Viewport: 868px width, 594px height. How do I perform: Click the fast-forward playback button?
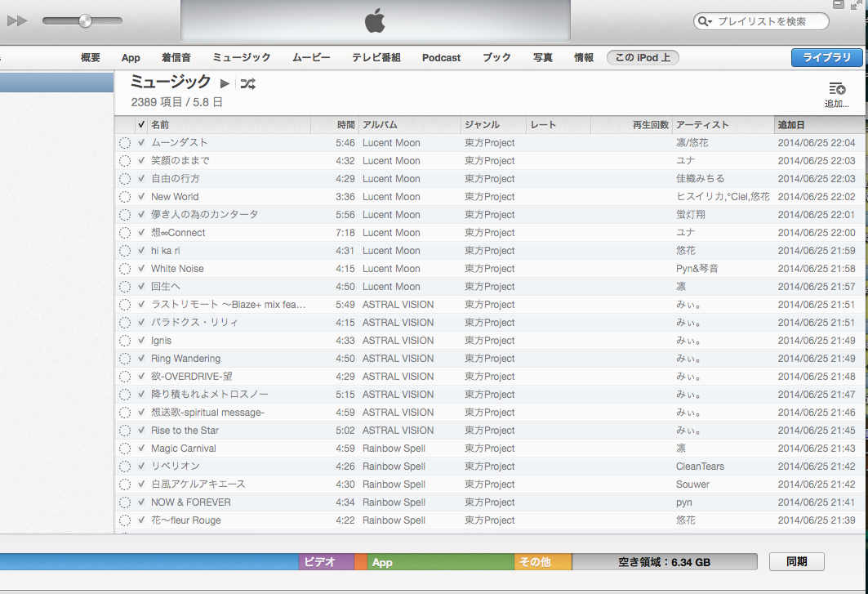[x=17, y=21]
